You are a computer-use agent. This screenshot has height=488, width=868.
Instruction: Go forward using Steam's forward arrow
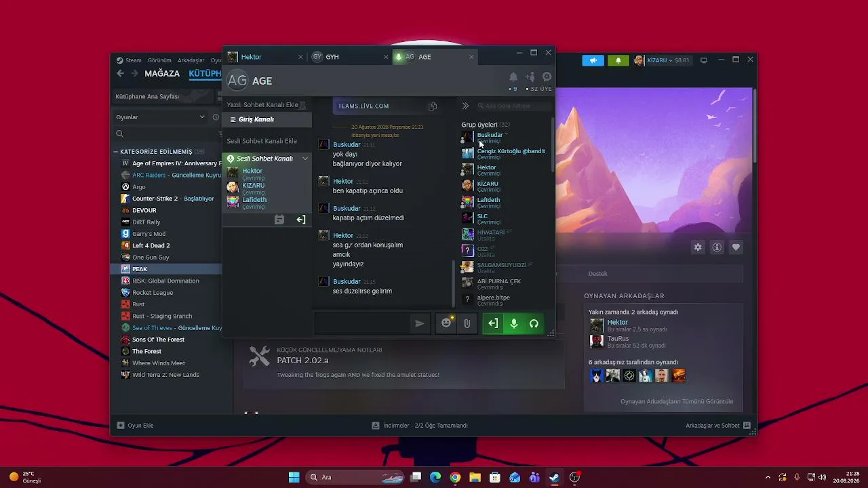click(134, 74)
